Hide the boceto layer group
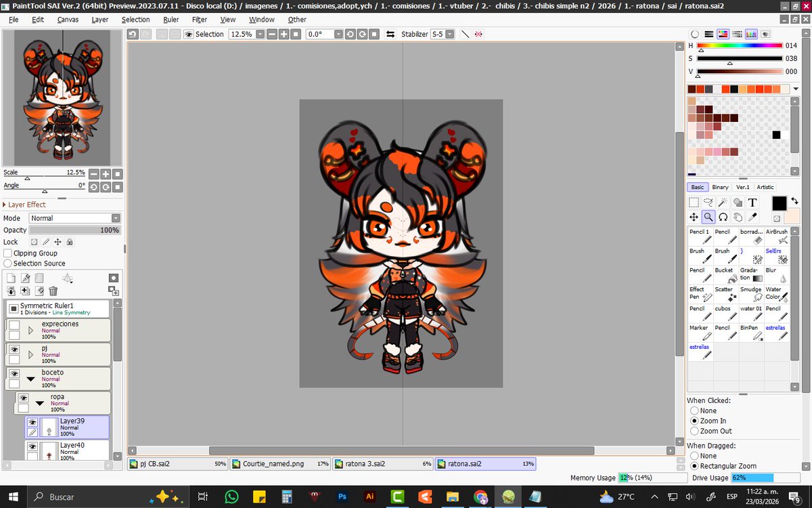The width and height of the screenshot is (812, 508). pyautogui.click(x=14, y=373)
